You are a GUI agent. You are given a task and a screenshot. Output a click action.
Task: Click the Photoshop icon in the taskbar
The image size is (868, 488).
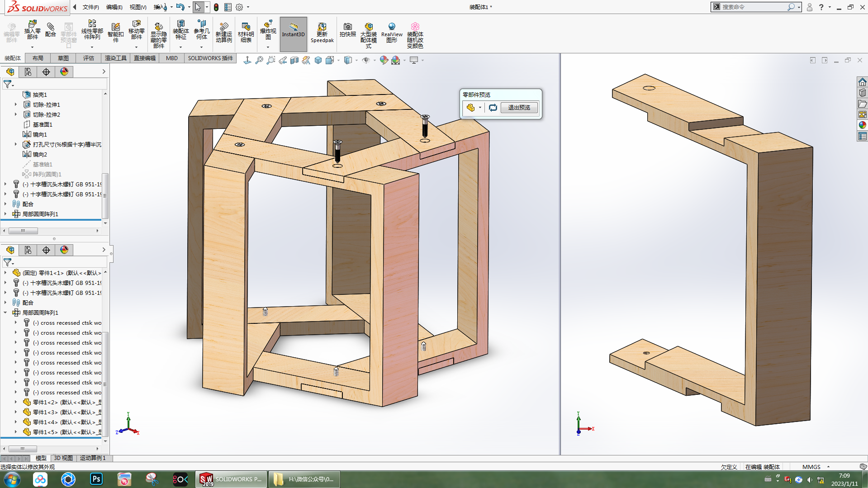(96, 479)
